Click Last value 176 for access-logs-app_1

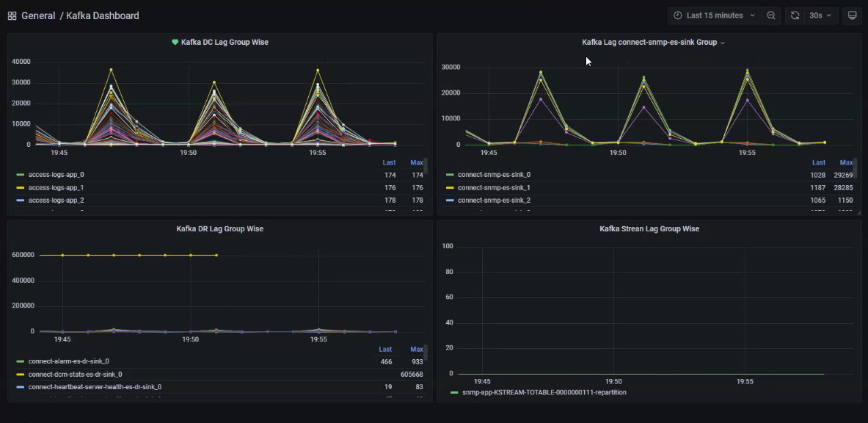click(x=390, y=187)
